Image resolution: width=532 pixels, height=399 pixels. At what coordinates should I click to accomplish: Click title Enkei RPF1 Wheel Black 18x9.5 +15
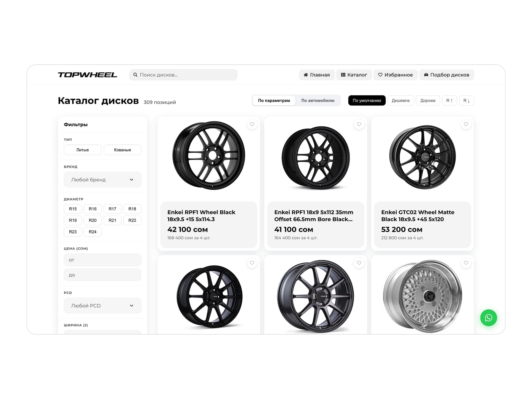click(x=201, y=216)
